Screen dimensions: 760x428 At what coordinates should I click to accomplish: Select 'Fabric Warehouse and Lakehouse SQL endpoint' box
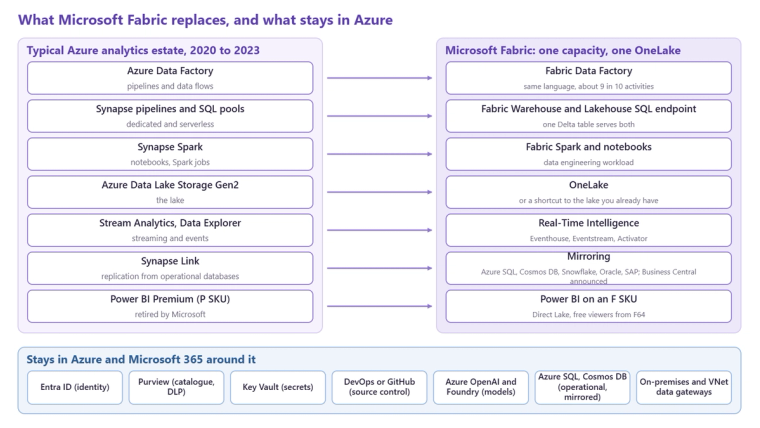pos(588,116)
